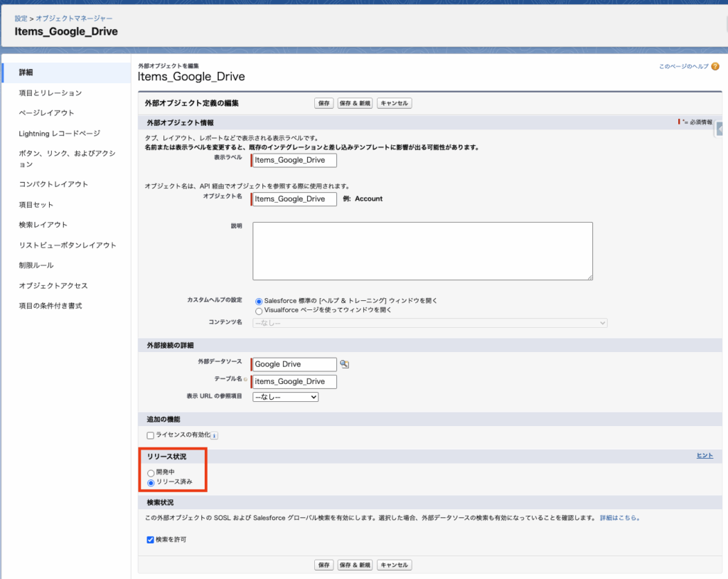The image size is (728, 579).
Task: Open 項目とリレーション in the sidebar
Action: [x=50, y=93]
